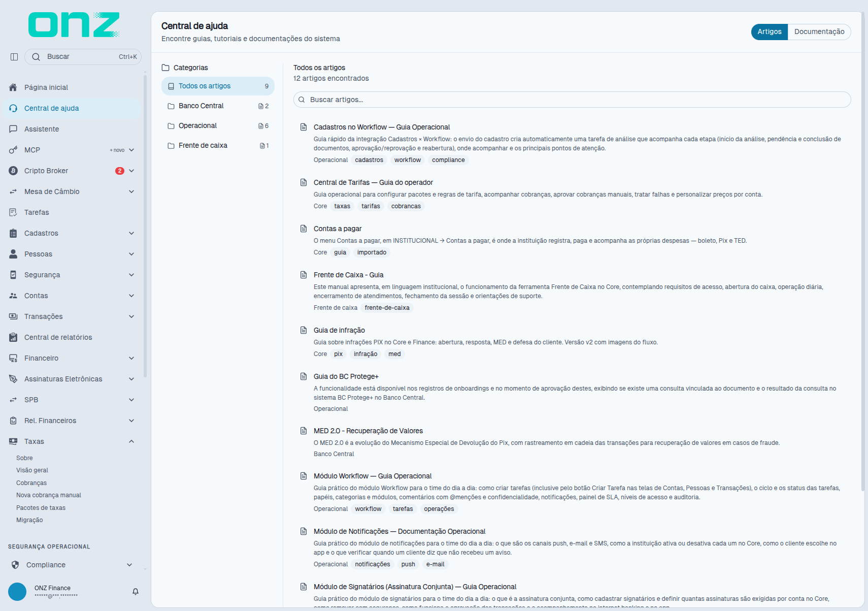Click the sidebar collapse panel icon
Screen dimensions: 868x611
tap(14, 57)
